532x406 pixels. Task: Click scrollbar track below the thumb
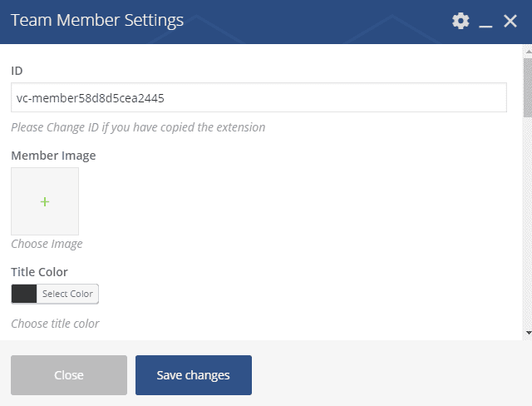click(527, 225)
